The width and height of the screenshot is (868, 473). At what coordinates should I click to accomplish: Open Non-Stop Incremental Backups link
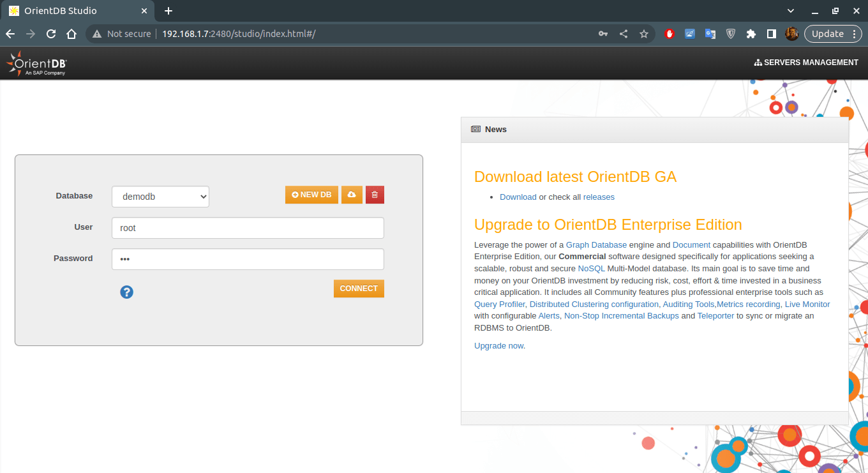622,316
